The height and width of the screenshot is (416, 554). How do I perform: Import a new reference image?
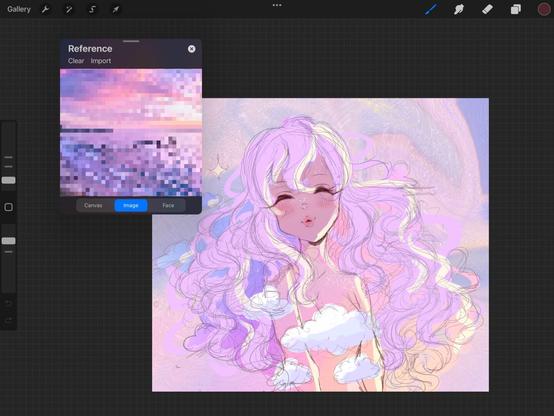click(x=101, y=61)
